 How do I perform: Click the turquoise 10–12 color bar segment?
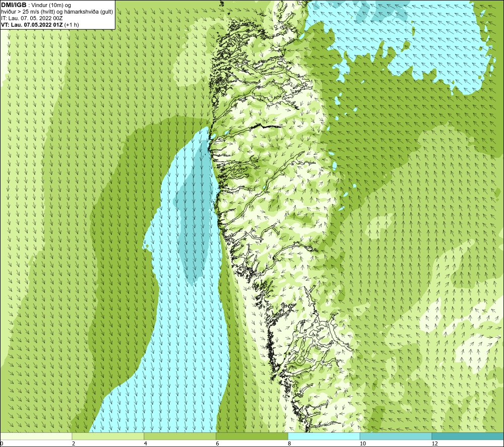(x=396, y=436)
